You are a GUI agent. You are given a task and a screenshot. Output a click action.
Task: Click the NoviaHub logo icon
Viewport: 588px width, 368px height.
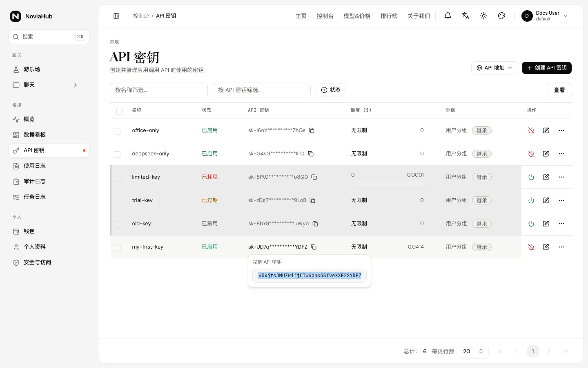coord(16,16)
